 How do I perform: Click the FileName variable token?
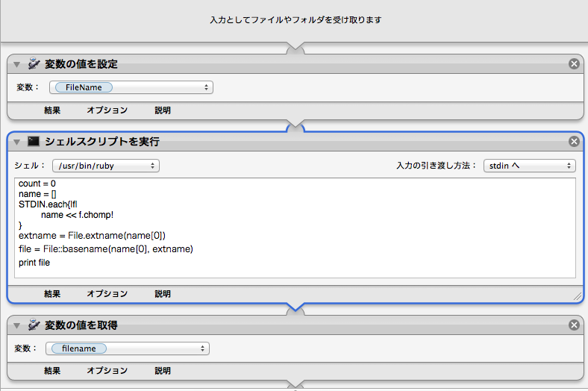click(x=84, y=87)
